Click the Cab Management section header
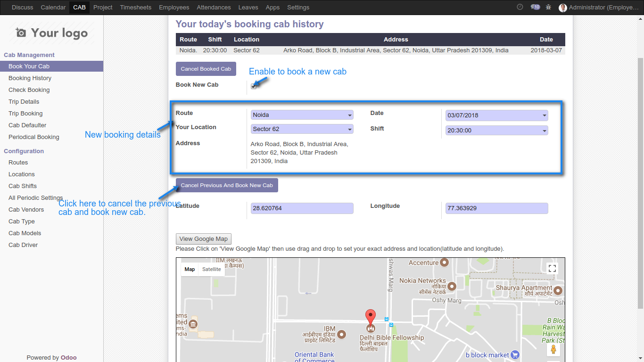This screenshot has height=362, width=644. click(29, 55)
